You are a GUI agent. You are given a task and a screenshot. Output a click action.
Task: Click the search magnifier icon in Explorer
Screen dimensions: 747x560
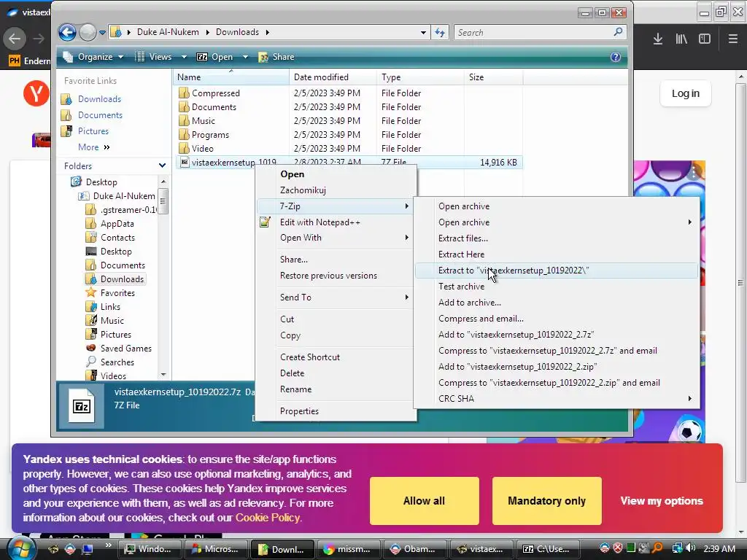pyautogui.click(x=618, y=32)
